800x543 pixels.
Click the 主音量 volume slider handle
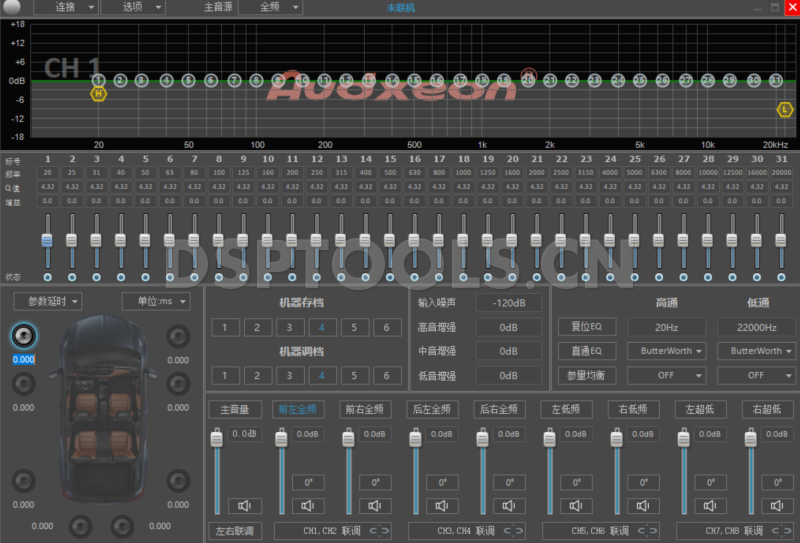[216, 440]
